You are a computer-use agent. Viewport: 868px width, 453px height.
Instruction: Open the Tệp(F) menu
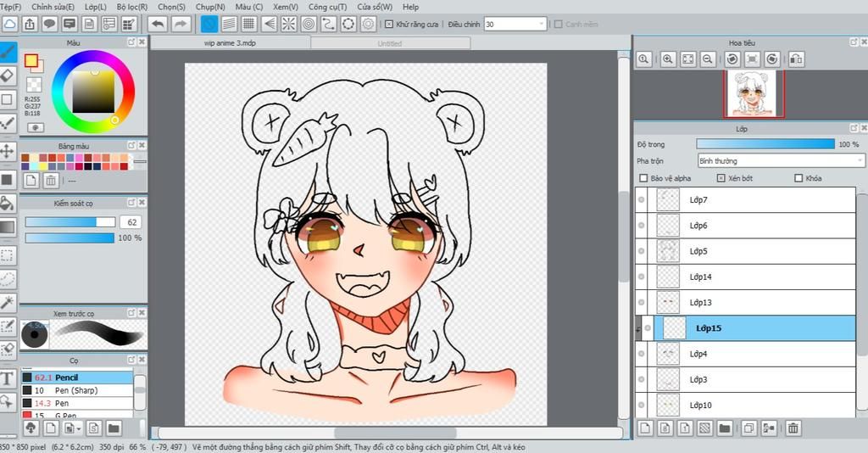pyautogui.click(x=10, y=7)
